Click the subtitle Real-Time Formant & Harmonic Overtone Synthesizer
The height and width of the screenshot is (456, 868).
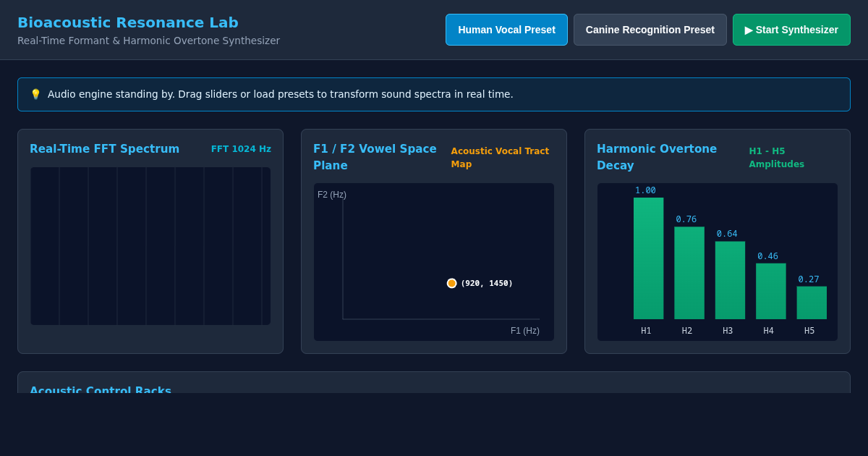[148, 41]
